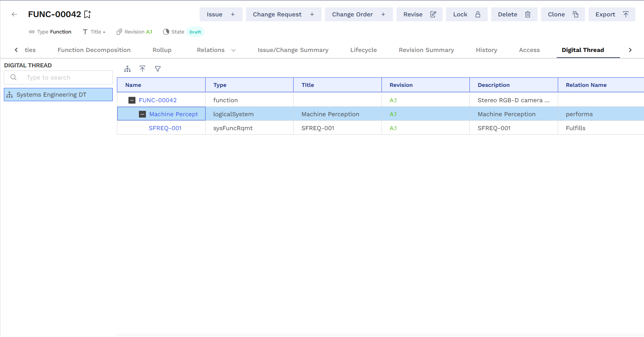Select the Digital Thread tab

coord(583,50)
